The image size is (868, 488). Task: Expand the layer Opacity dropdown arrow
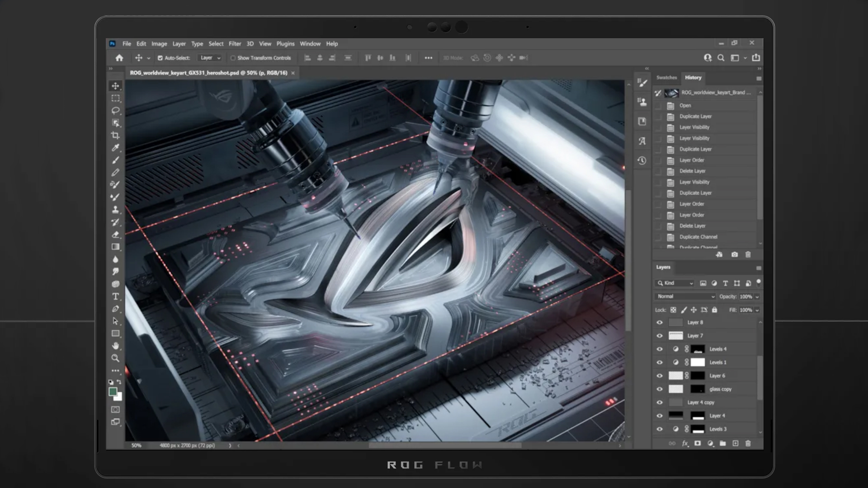point(757,297)
